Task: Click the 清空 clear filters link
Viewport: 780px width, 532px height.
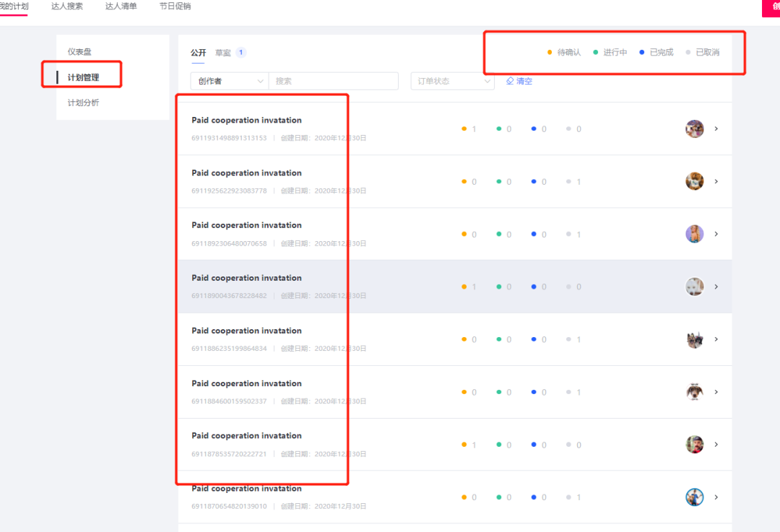Action: tap(519, 82)
